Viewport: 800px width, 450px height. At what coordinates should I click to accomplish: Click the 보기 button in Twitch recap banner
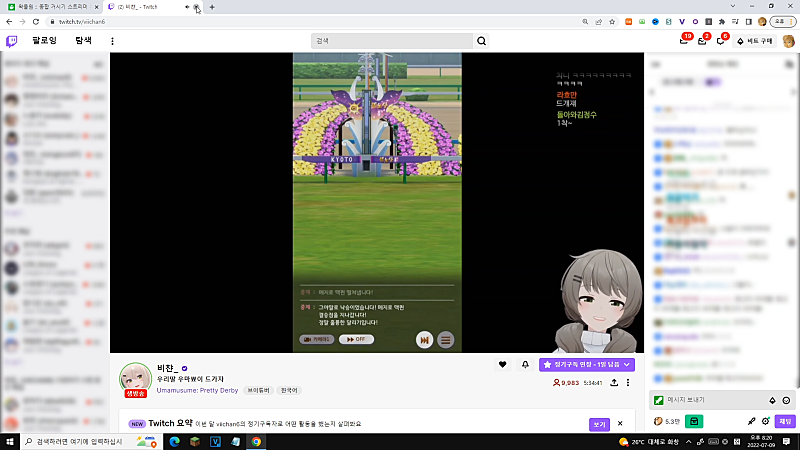pyautogui.click(x=599, y=424)
